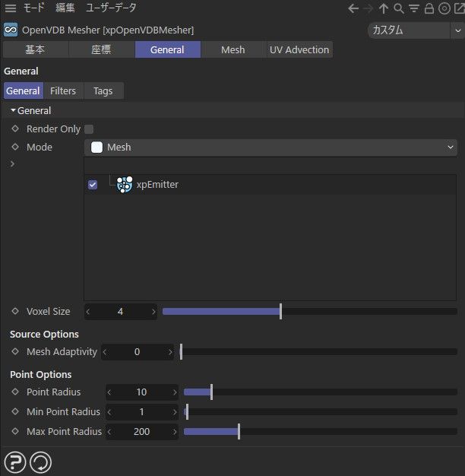Open the Mode dropdown showing Mesh
Screen dimensions: 465x476
270,148
